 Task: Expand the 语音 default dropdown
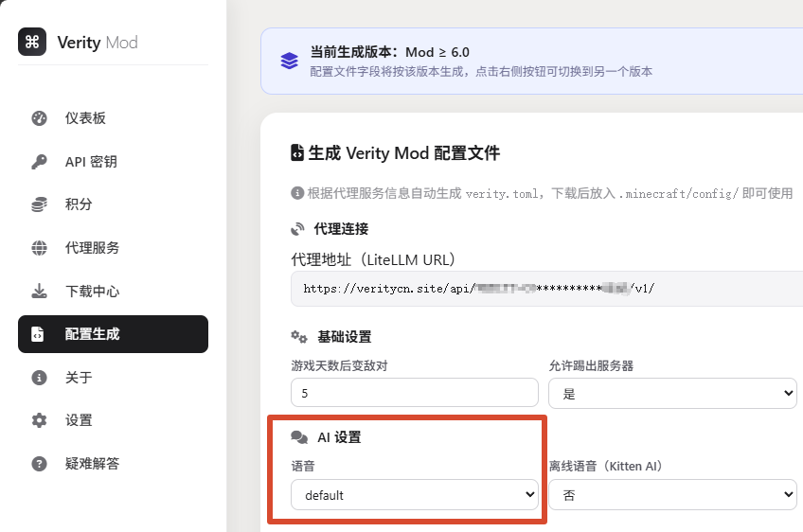coord(415,495)
